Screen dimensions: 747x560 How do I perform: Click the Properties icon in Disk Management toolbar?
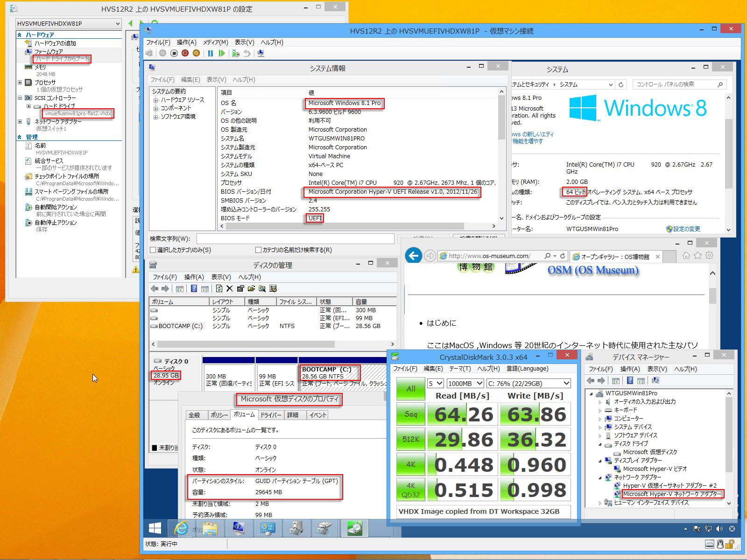coord(240,288)
